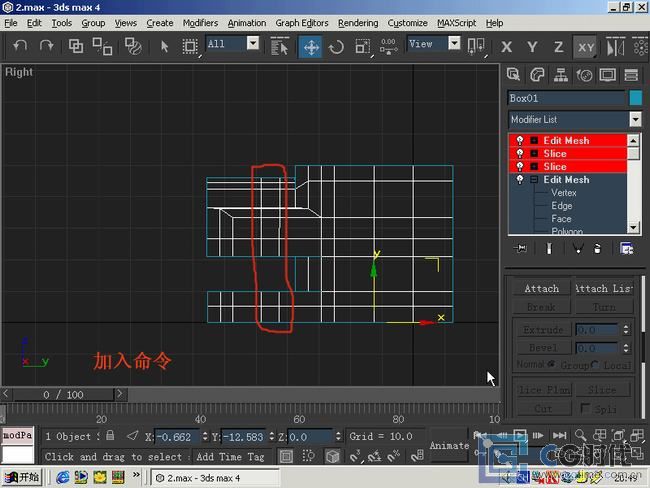Open the Select by Name list
Screen dimensions: 650x488
click(x=279, y=46)
